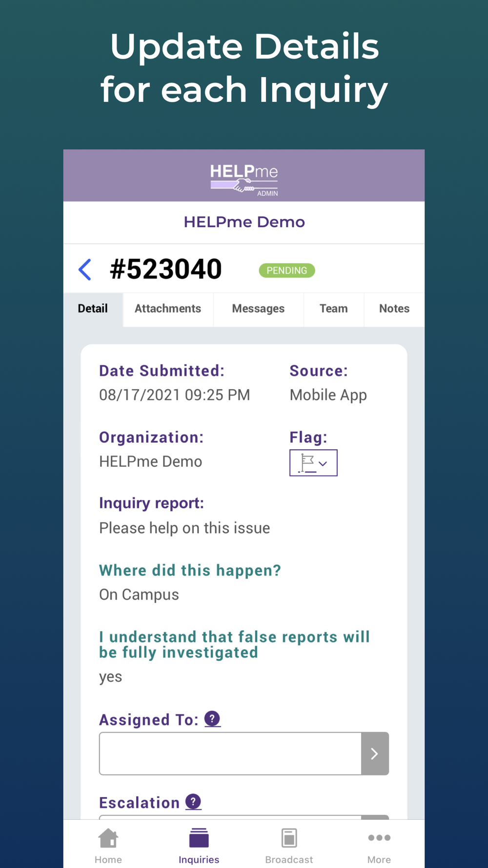Switch to the Attachments tab
488x868 pixels.
pyautogui.click(x=168, y=309)
